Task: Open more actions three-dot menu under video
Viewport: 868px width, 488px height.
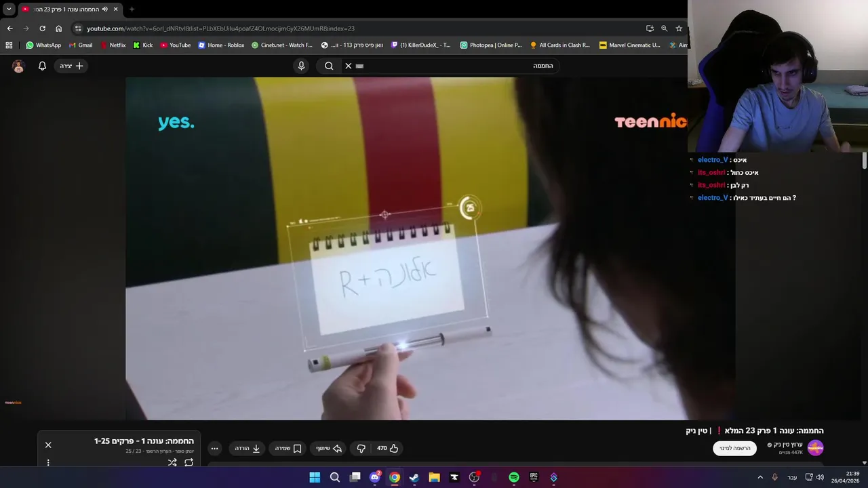Action: point(214,448)
